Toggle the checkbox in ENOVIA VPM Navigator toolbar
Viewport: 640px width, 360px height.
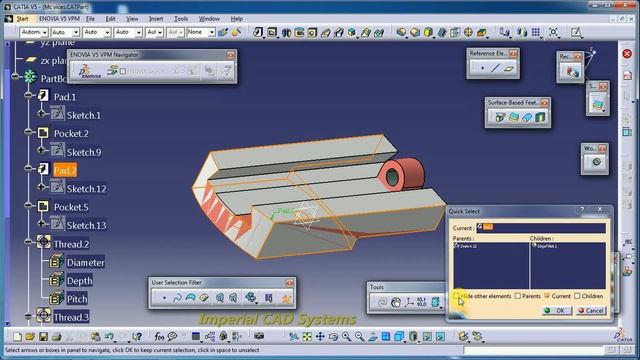point(123,71)
